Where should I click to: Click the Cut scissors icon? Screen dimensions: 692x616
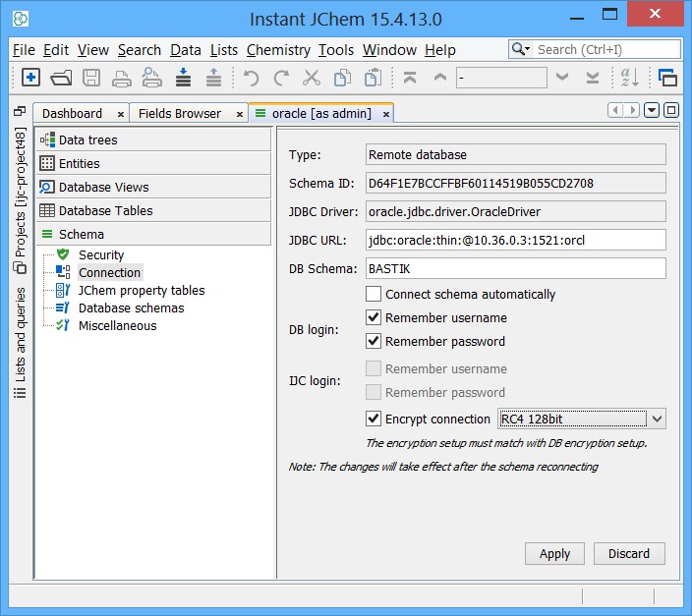pyautogui.click(x=312, y=78)
